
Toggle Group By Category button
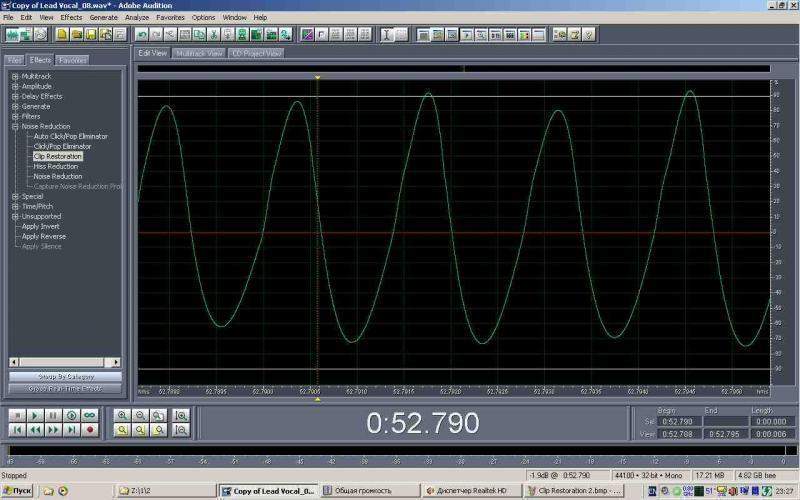(65, 376)
